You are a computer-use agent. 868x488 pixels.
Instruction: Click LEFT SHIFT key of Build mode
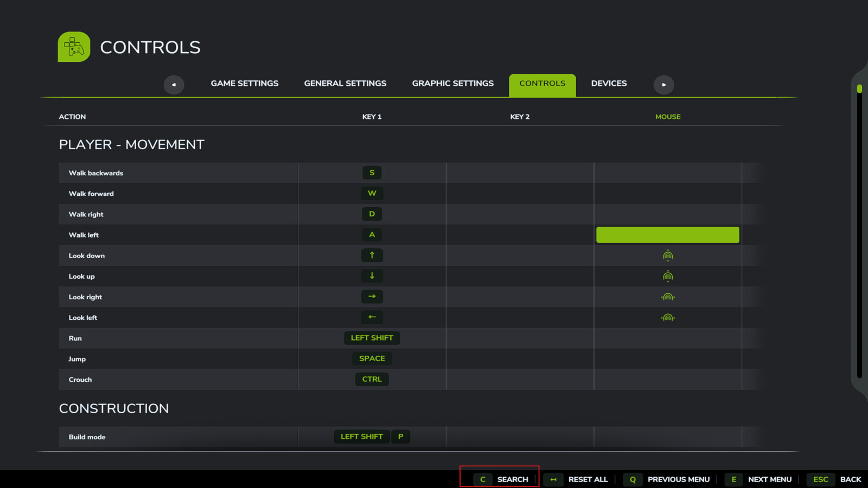(362, 436)
